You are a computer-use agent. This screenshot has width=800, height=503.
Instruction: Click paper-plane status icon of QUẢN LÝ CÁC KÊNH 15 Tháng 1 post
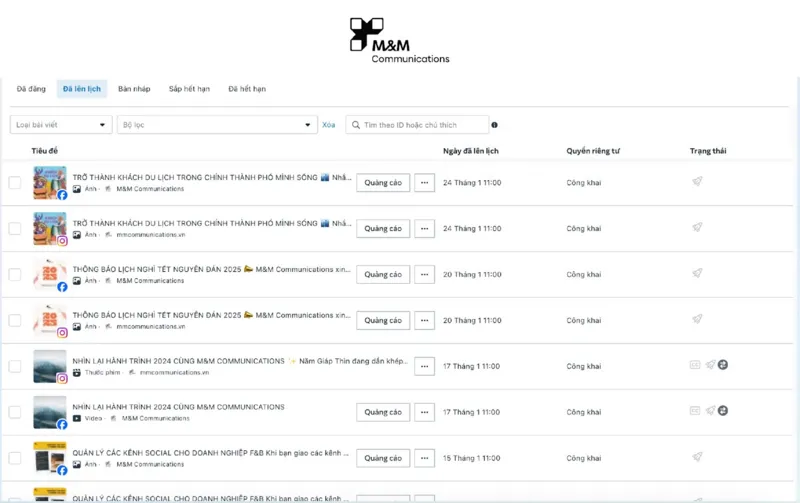coord(697,457)
